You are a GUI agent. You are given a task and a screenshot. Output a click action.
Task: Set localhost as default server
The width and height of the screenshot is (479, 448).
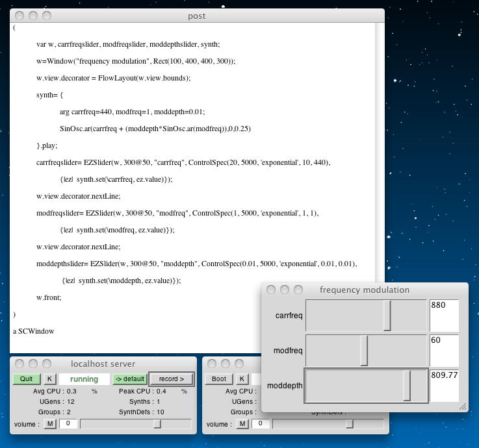[129, 379]
